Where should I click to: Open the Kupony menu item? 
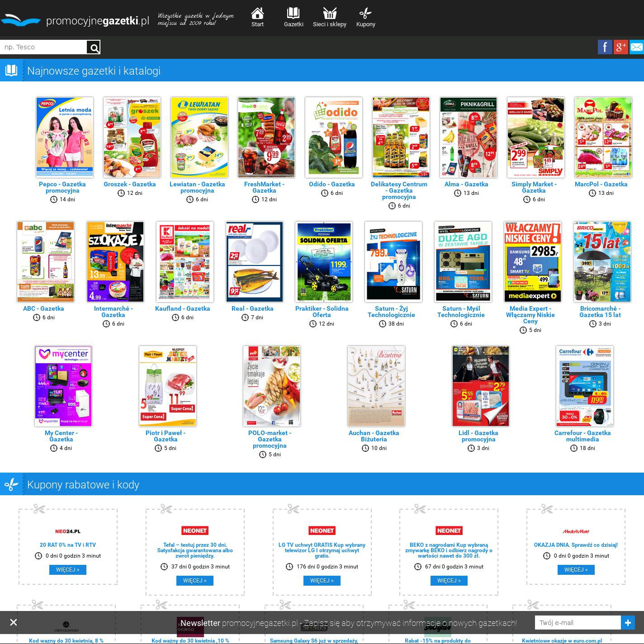pyautogui.click(x=365, y=18)
